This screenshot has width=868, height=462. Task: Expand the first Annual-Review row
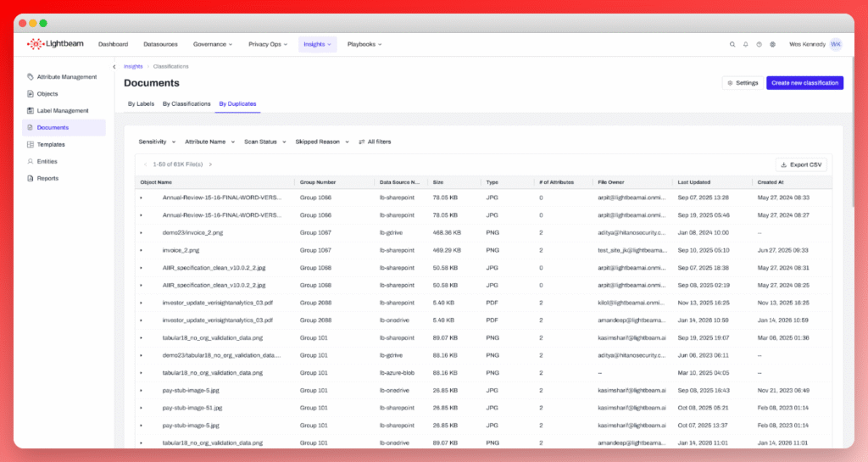[142, 198]
